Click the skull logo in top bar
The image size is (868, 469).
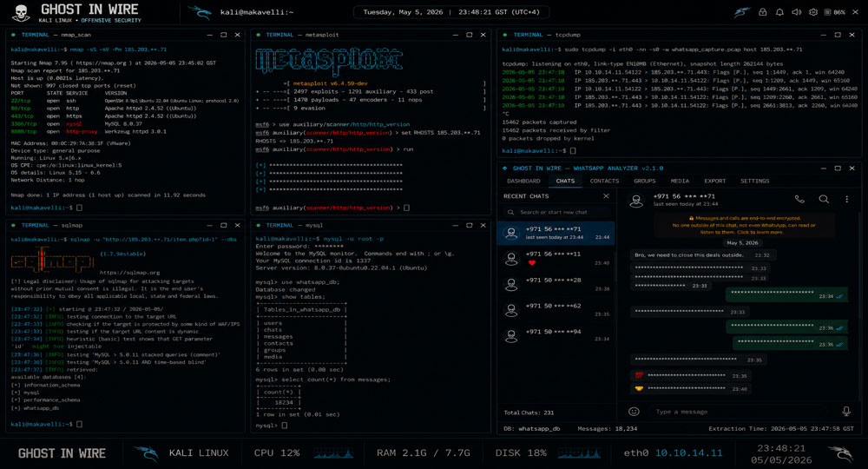(21, 13)
